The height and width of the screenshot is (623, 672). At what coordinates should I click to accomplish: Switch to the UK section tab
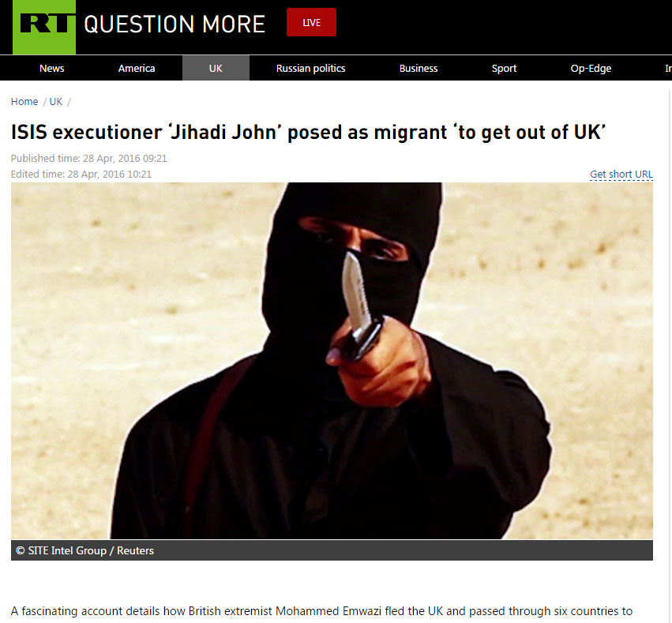(216, 68)
